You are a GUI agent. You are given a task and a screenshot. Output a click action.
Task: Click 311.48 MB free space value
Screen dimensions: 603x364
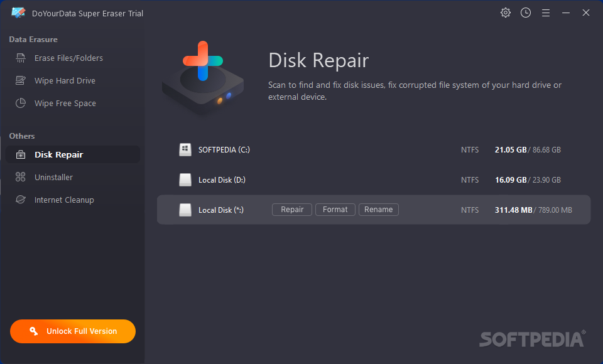coord(513,210)
